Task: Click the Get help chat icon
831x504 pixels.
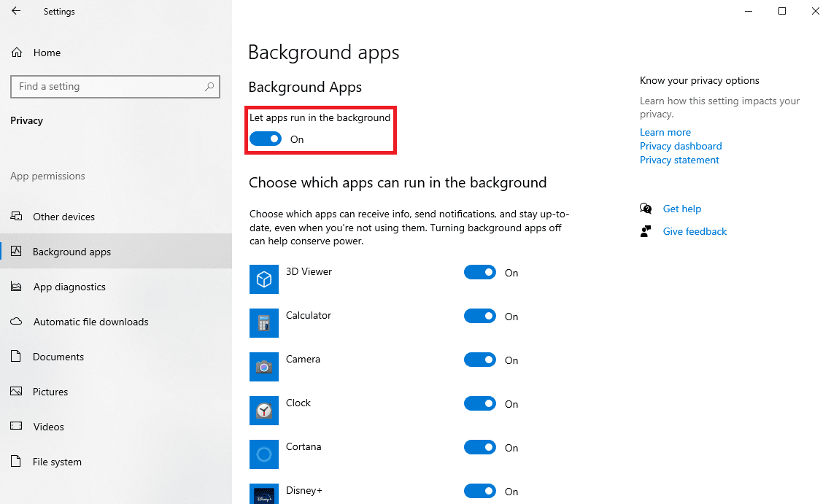Action: 646,209
